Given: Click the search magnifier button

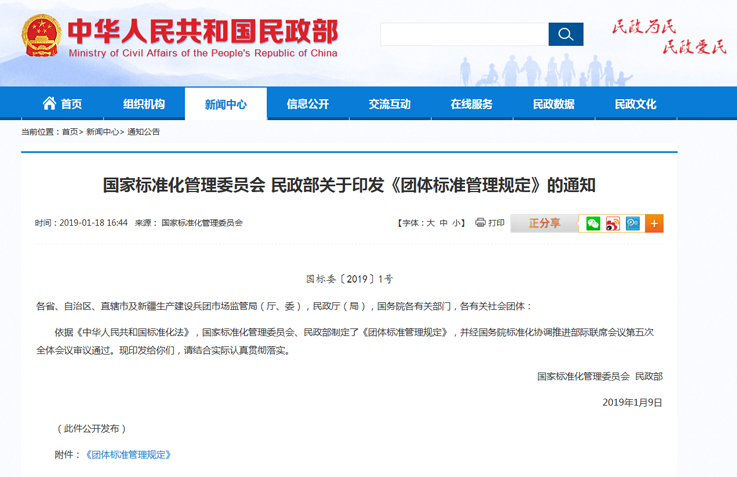Looking at the screenshot, I should [x=565, y=35].
